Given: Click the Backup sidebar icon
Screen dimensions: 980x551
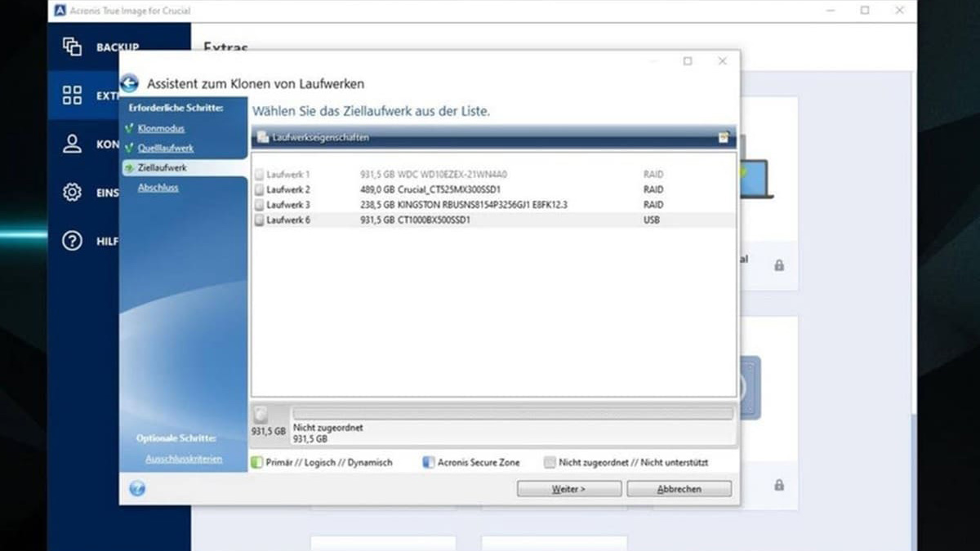Looking at the screenshot, I should (73, 47).
